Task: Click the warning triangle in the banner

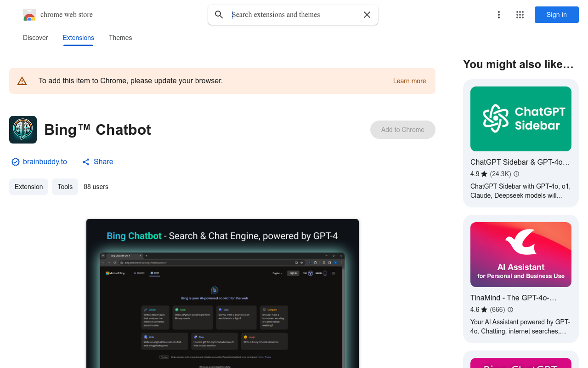Action: pyautogui.click(x=22, y=80)
